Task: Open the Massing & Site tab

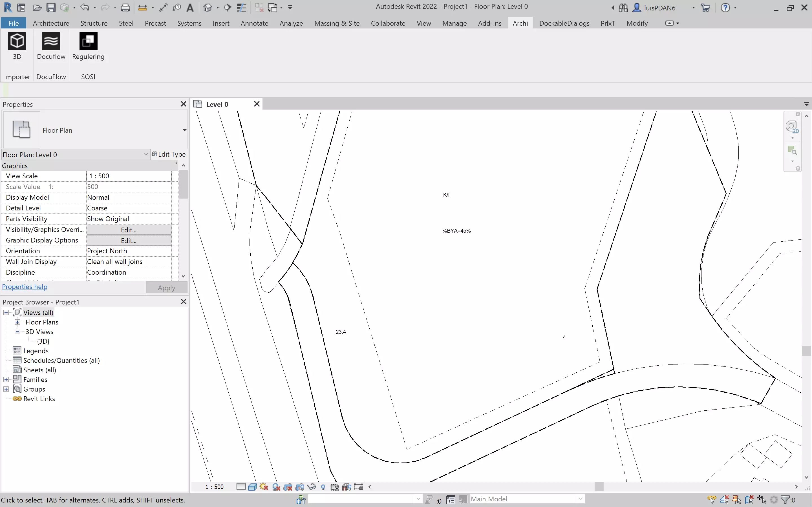Action: pyautogui.click(x=337, y=23)
